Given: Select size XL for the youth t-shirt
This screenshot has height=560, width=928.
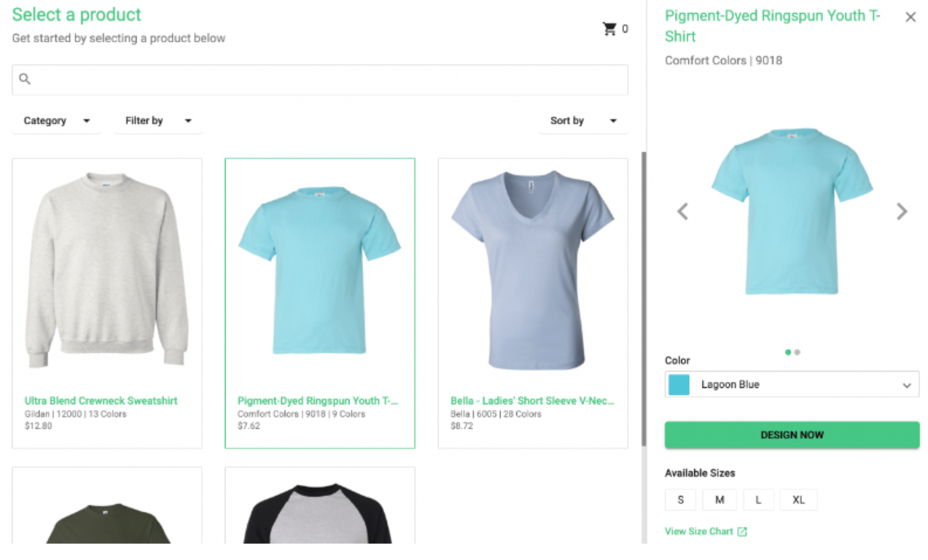Looking at the screenshot, I should tap(799, 499).
